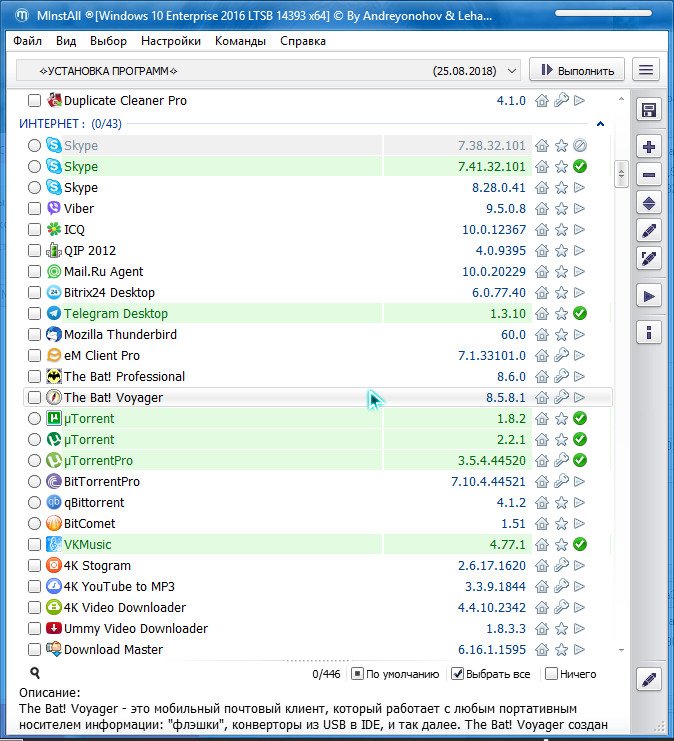
Task: Click home icon on qBittorrent row
Action: (542, 502)
